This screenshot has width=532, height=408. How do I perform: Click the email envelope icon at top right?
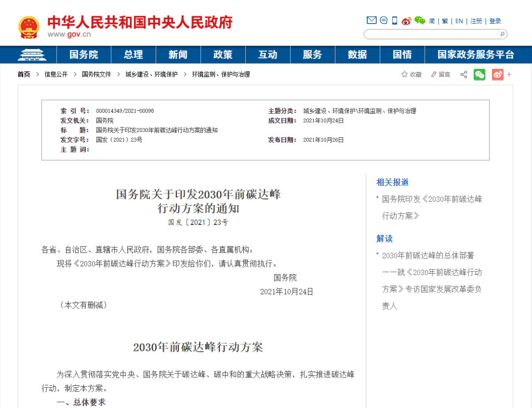(372, 20)
